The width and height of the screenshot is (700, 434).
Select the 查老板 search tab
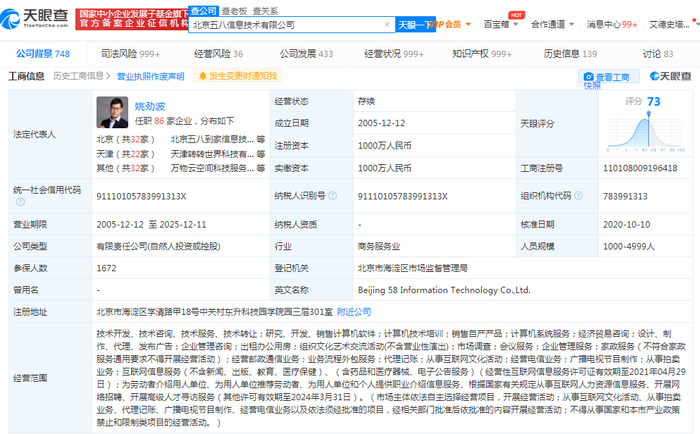pyautogui.click(x=234, y=11)
